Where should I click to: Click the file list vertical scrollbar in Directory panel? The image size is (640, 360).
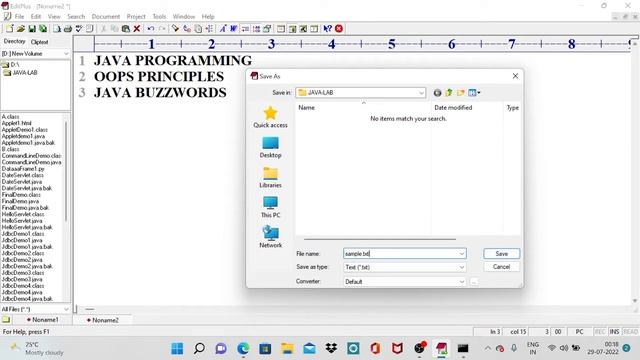(66, 171)
